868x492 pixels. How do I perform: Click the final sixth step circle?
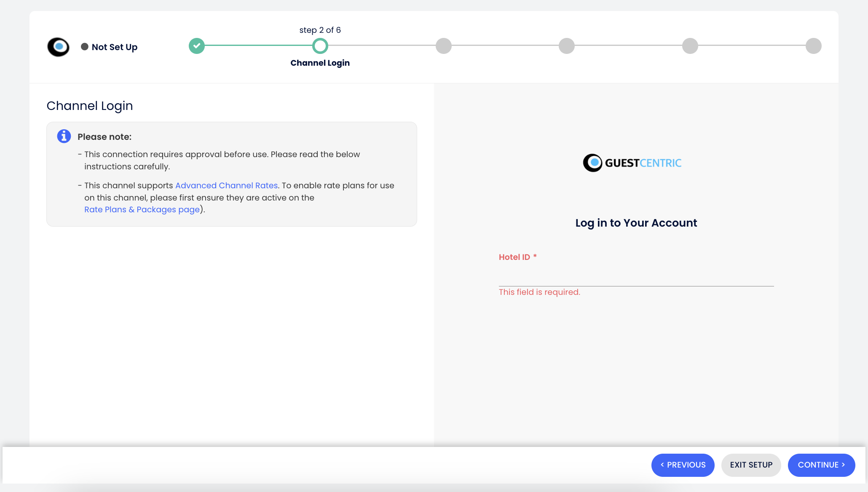click(x=813, y=46)
